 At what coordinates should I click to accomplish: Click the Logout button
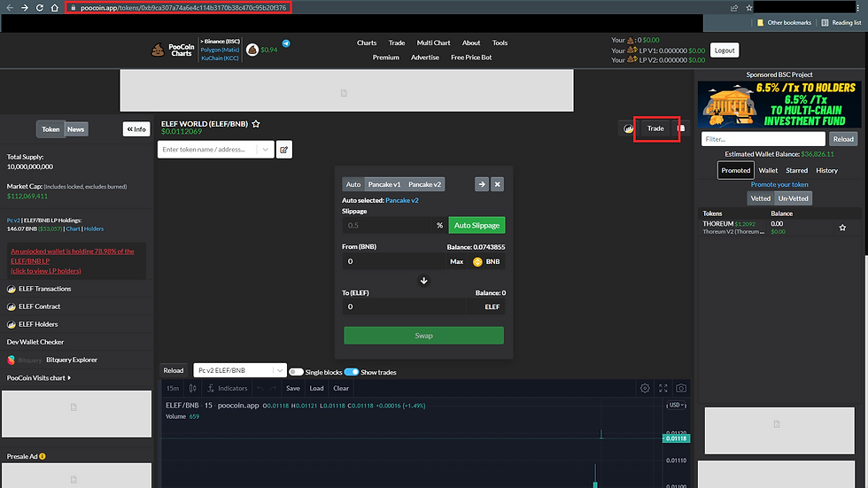(725, 50)
